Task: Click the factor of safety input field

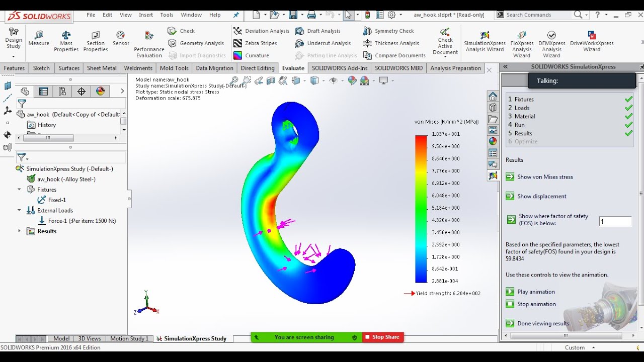Action: (x=615, y=221)
